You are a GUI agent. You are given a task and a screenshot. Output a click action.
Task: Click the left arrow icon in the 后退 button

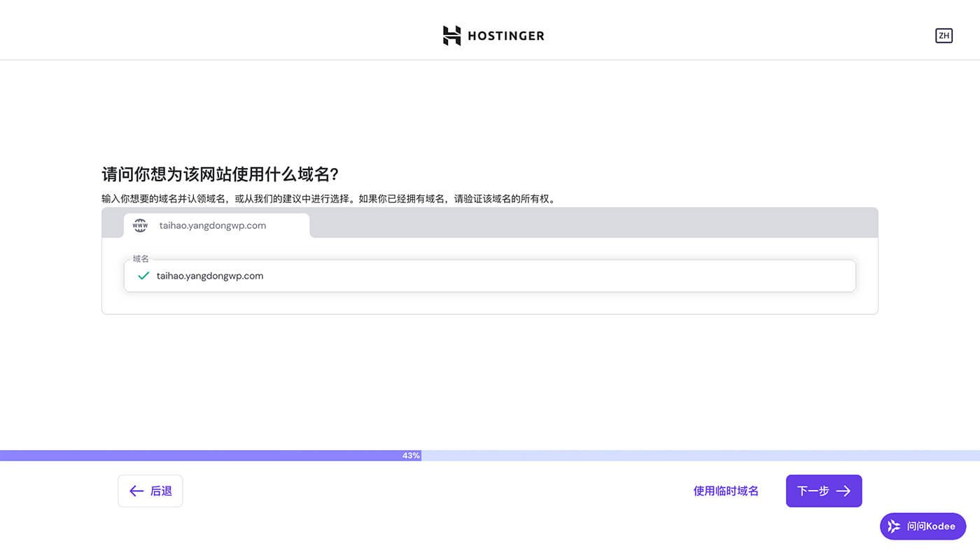(136, 491)
